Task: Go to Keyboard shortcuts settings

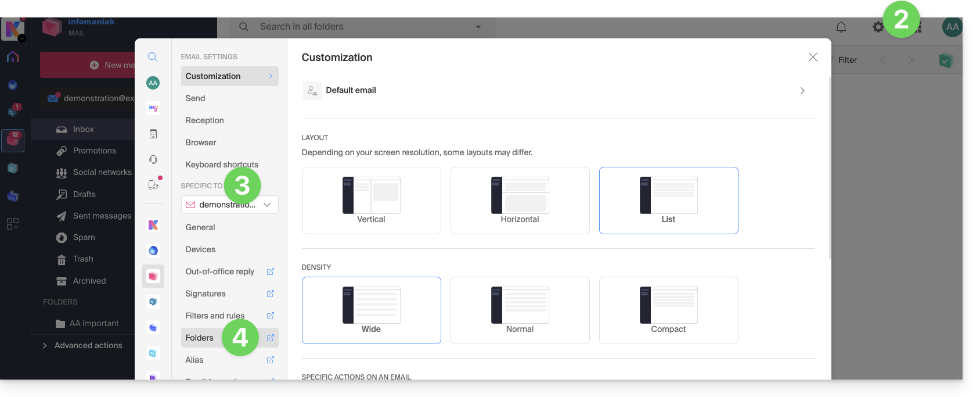Action: (222, 164)
